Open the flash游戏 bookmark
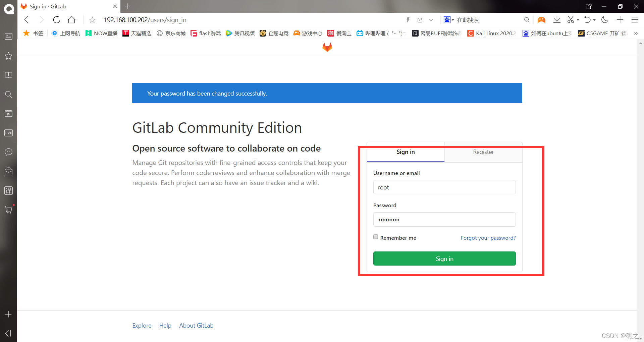The image size is (644, 342). tap(206, 33)
